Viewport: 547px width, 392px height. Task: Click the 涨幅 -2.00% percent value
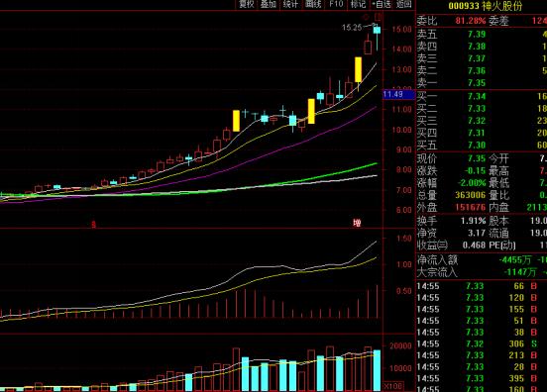[x=472, y=183]
